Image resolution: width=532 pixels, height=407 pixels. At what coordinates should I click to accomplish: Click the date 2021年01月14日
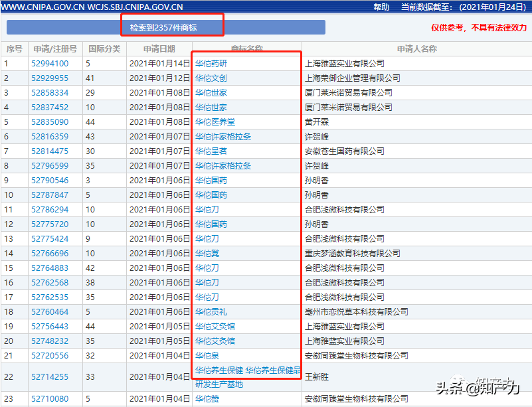point(159,64)
